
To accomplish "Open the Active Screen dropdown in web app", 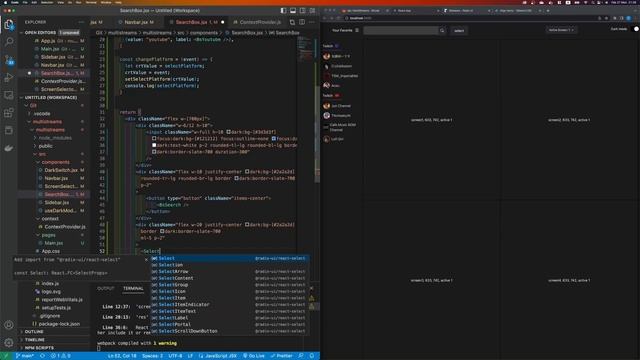I will [x=561, y=30].
